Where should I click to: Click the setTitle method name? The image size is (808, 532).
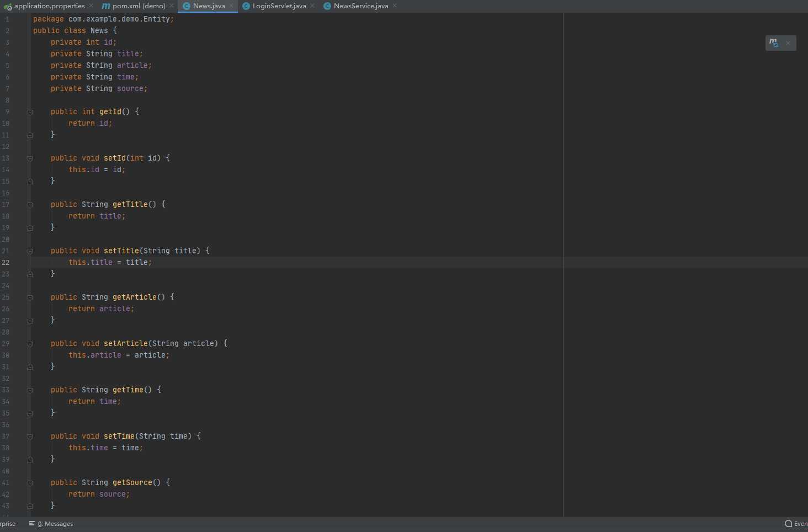[121, 251]
